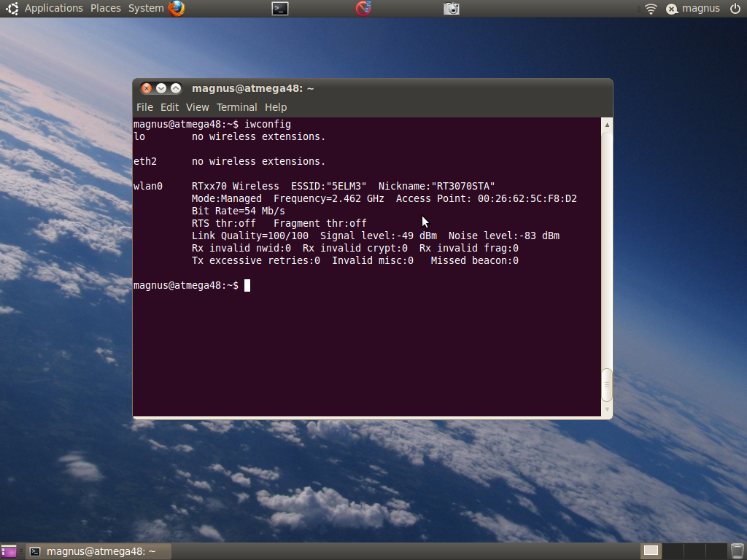Click the power shutdown icon
This screenshot has width=747, height=560.
[x=735, y=8]
